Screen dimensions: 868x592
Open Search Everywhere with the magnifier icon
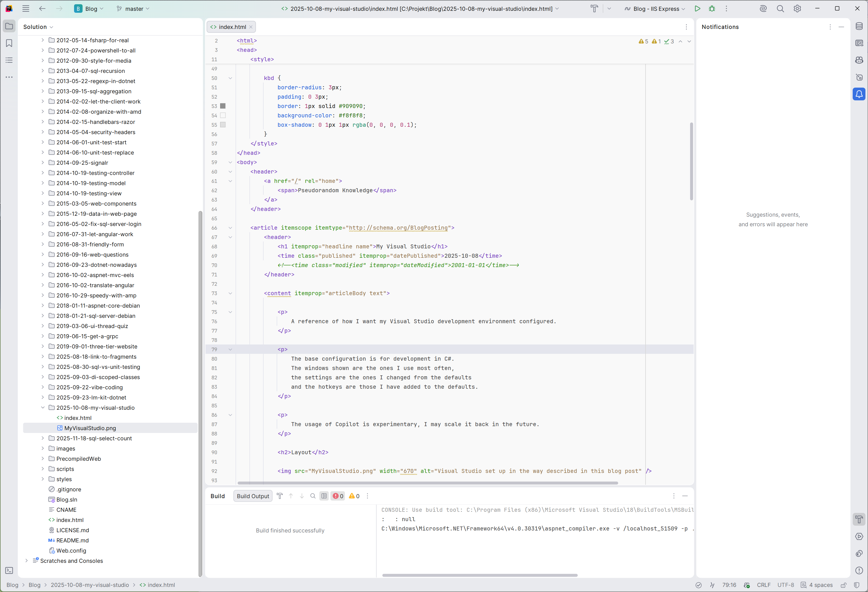pyautogui.click(x=780, y=8)
